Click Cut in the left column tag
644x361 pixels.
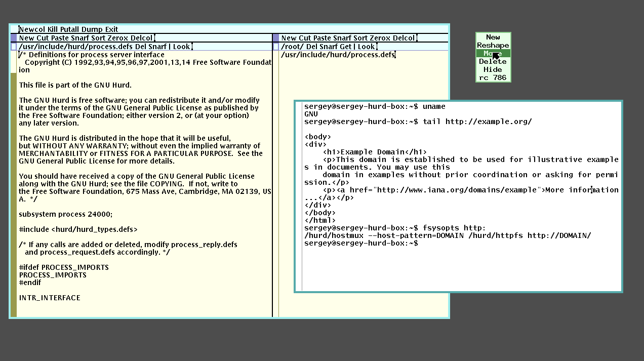coord(43,38)
